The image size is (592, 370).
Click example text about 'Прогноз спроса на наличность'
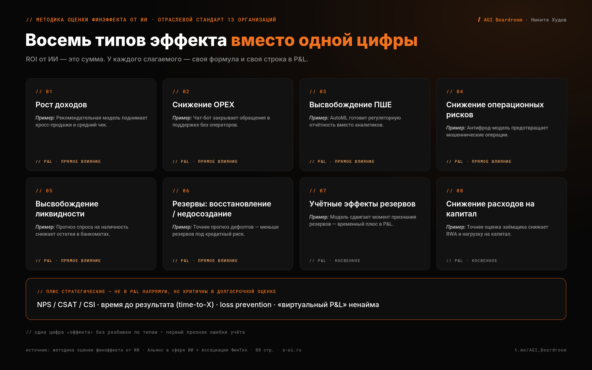pos(82,231)
